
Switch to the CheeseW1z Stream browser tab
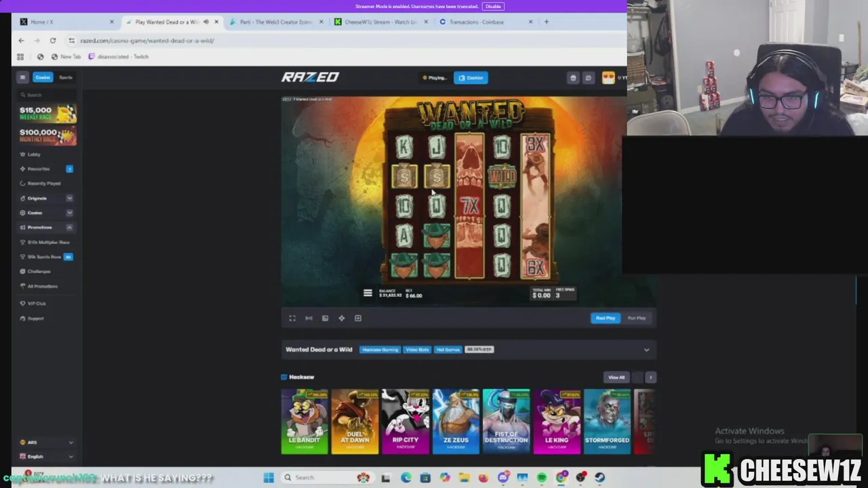[x=380, y=22]
